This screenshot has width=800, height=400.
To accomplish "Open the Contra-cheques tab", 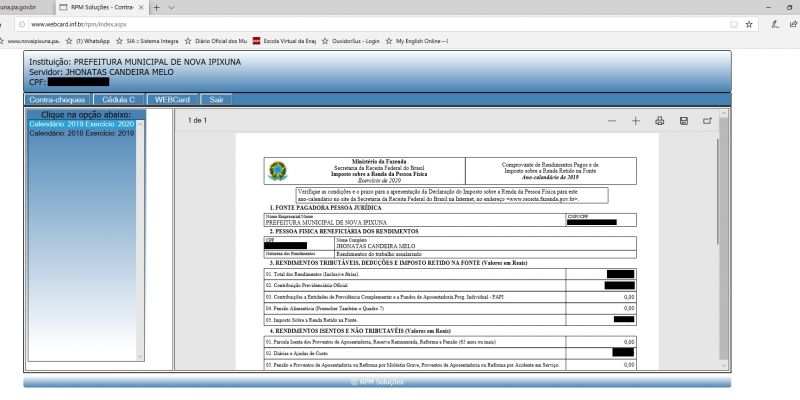I will tap(56, 100).
